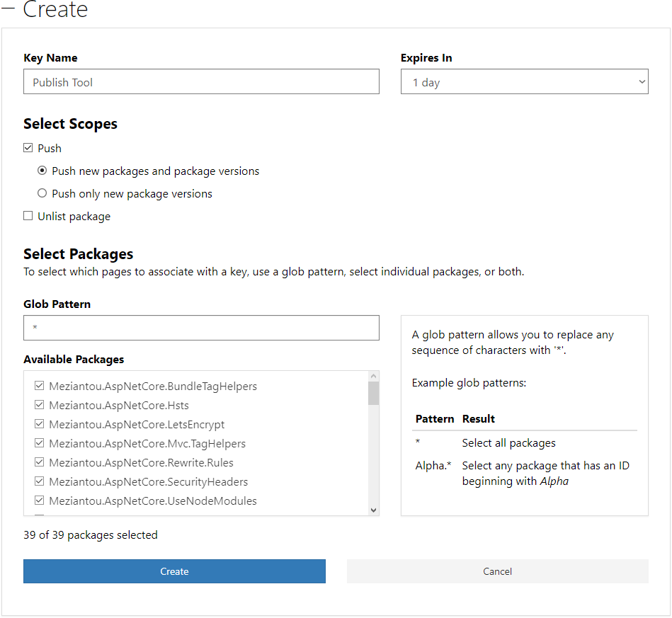Click the Available Packages scrollbar thumb
672x618 pixels.
(x=373, y=393)
